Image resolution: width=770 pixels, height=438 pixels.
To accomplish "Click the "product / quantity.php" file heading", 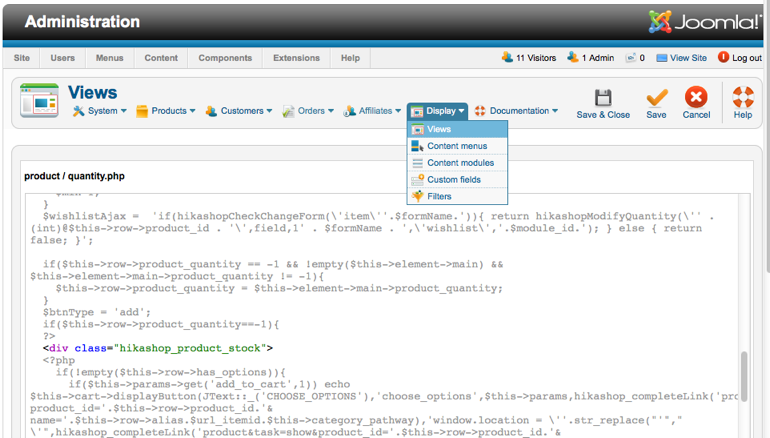I will 74,176.
